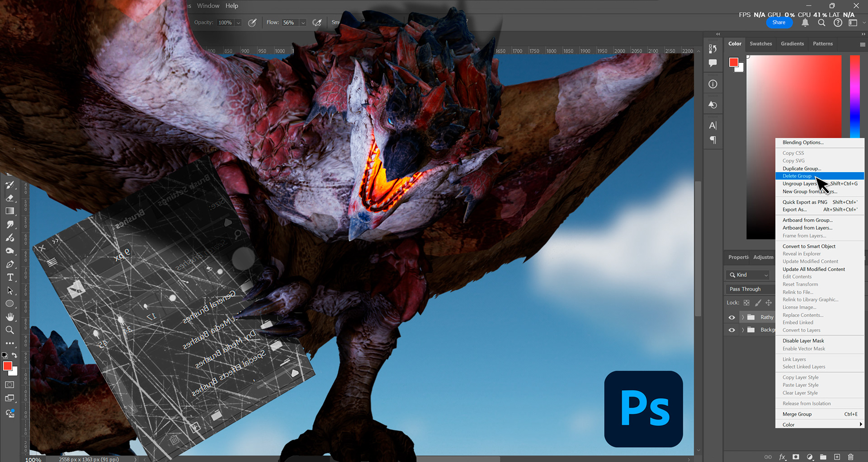Open the Info panel icon
Image resolution: width=868 pixels, height=462 pixels.
click(x=713, y=84)
